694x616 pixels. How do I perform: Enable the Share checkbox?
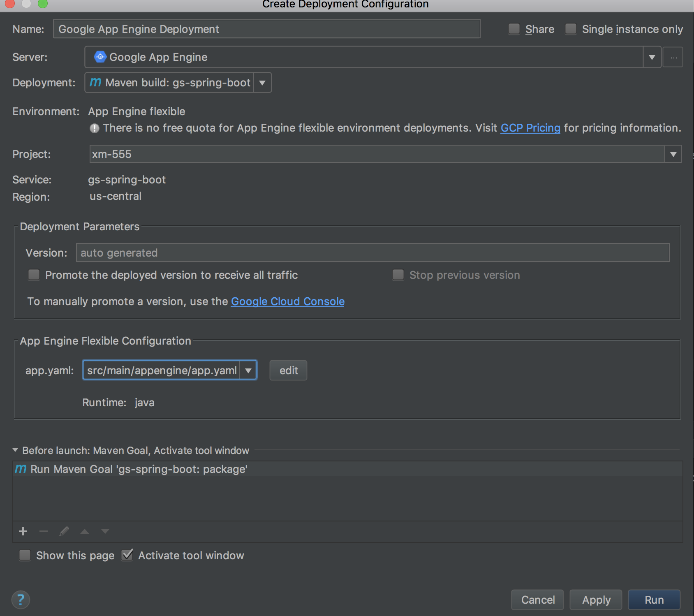tap(514, 29)
